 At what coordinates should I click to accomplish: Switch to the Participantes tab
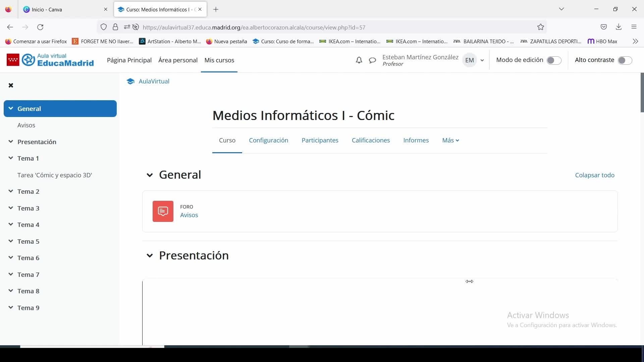[x=320, y=140]
